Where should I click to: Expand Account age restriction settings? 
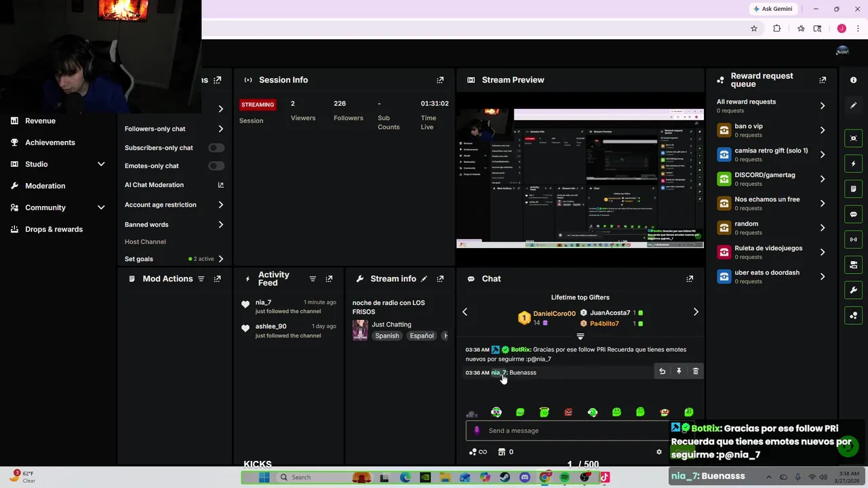[x=220, y=205]
